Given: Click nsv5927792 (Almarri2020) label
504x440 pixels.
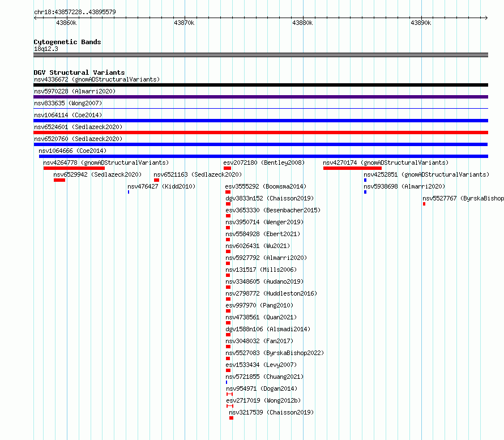Looking at the screenshot, I should 266,258.
